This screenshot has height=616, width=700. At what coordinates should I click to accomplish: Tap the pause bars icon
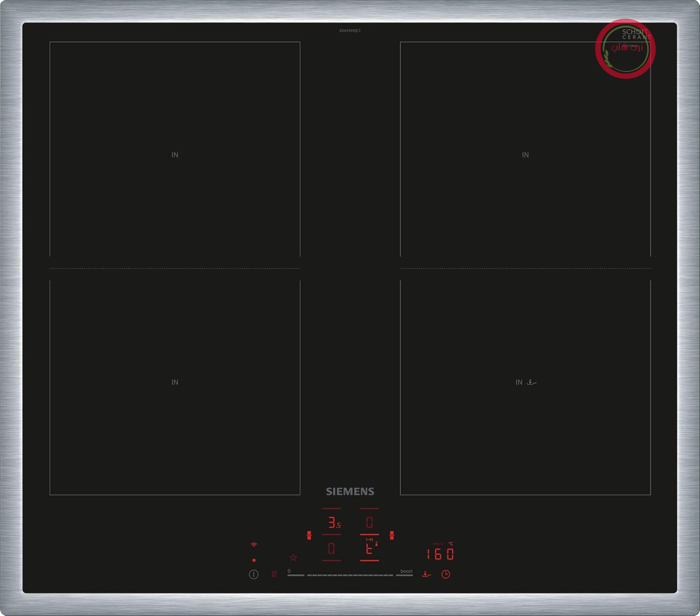point(274,574)
